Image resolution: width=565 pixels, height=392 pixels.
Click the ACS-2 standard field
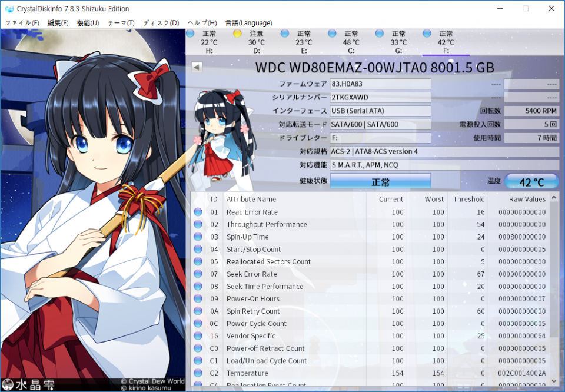pos(445,151)
